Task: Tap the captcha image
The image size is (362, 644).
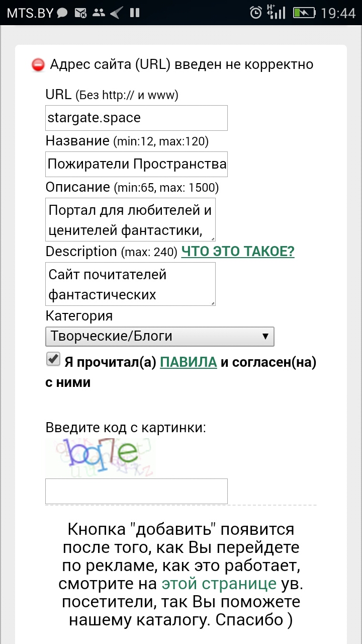Action: (x=100, y=457)
